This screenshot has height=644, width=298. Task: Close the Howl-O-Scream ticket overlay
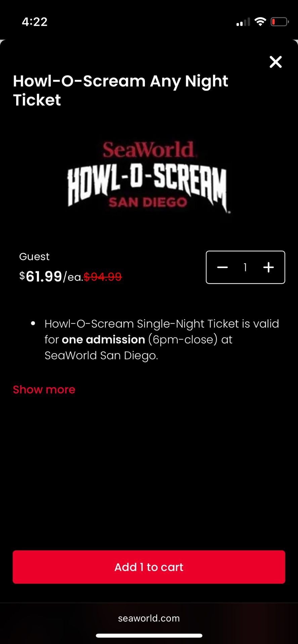[275, 62]
